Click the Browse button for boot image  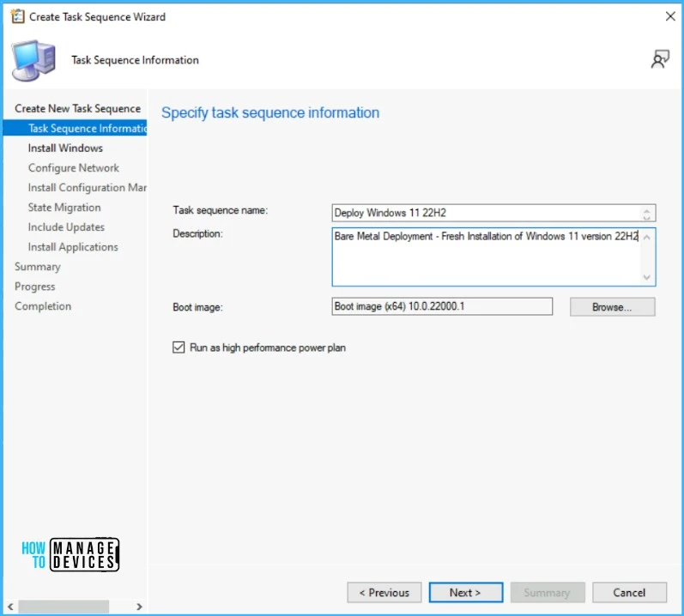point(612,307)
